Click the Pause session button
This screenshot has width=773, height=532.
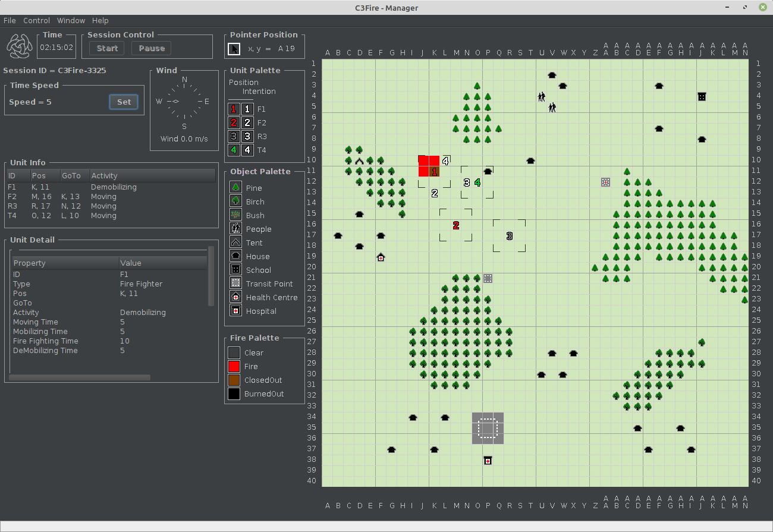152,48
